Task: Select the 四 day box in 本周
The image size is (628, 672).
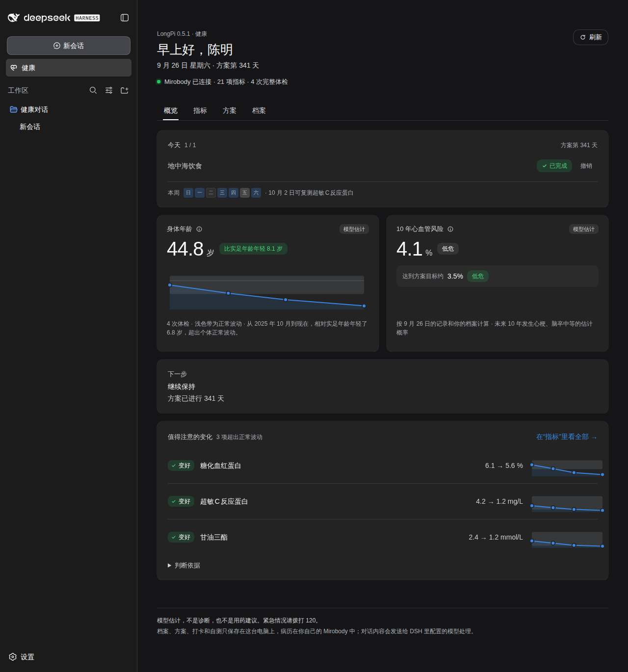Action: pos(234,193)
